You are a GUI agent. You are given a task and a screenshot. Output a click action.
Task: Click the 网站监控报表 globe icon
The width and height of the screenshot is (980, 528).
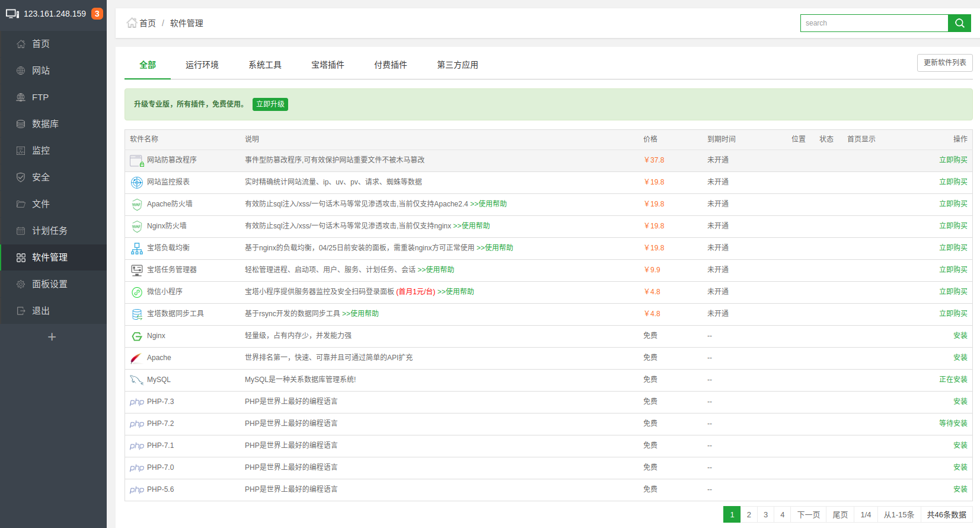point(137,182)
